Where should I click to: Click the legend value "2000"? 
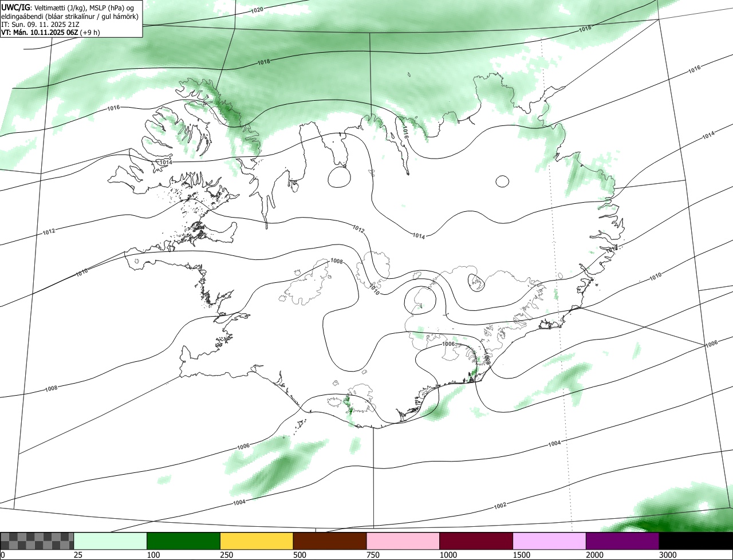coord(595,555)
